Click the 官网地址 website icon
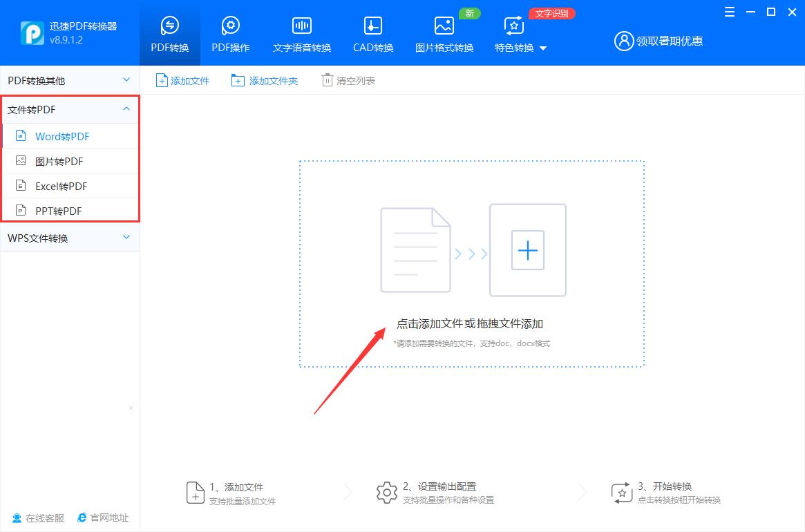The height and width of the screenshot is (532, 805). click(82, 517)
